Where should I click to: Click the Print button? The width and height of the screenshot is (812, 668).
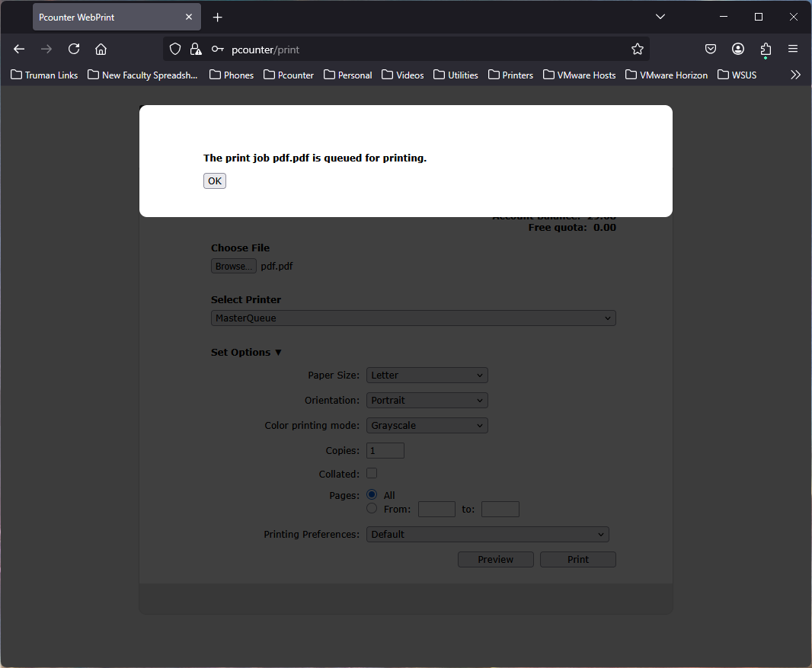578,560
